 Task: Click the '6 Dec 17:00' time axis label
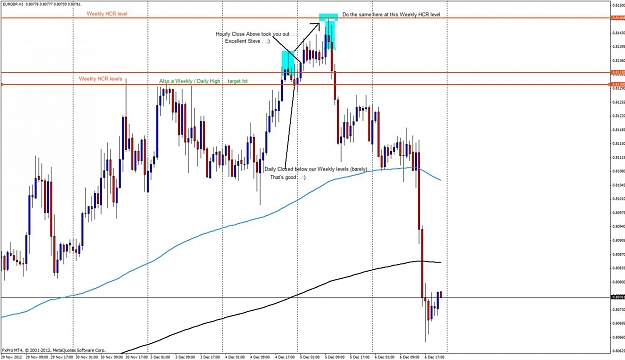(434, 357)
